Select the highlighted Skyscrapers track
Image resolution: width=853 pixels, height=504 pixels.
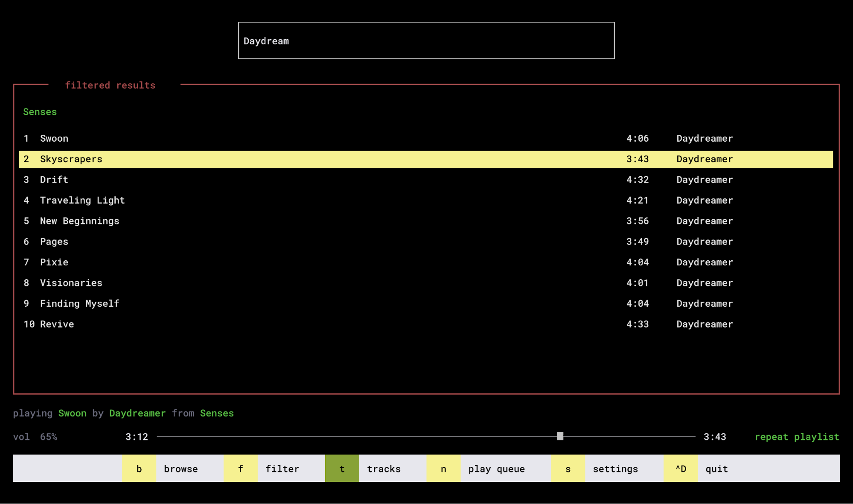tap(71, 159)
